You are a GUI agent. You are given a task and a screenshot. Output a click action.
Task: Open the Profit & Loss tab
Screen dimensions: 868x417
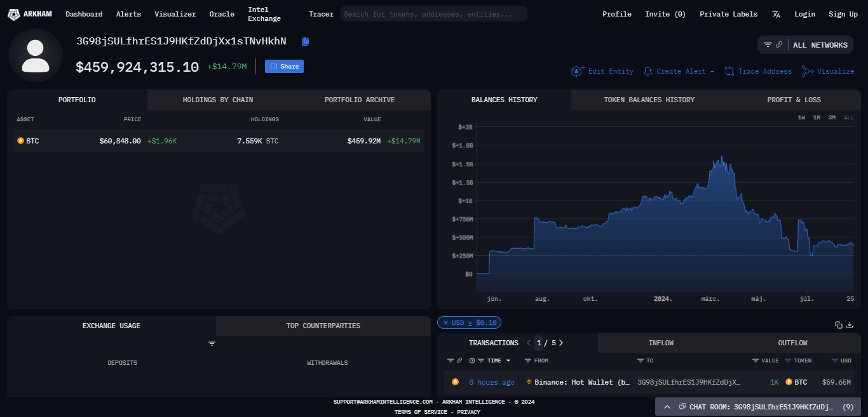coord(794,100)
